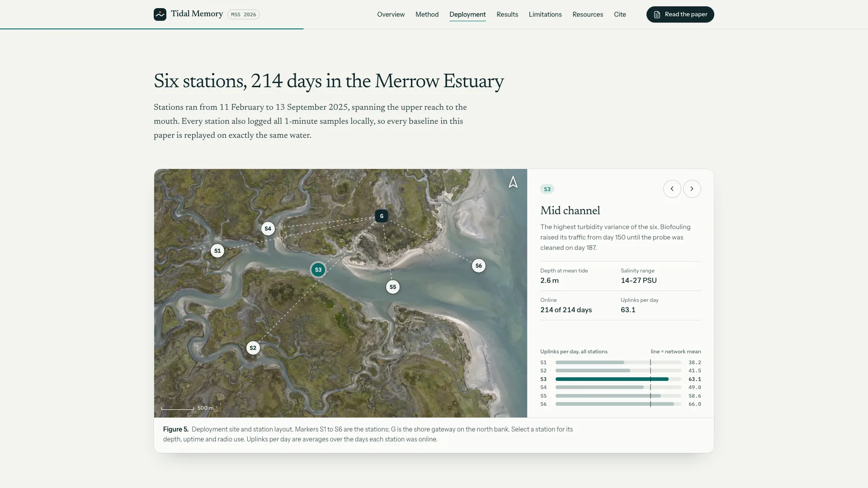Select station marker S4 on the map
The width and height of the screenshot is (868, 488).
268,229
